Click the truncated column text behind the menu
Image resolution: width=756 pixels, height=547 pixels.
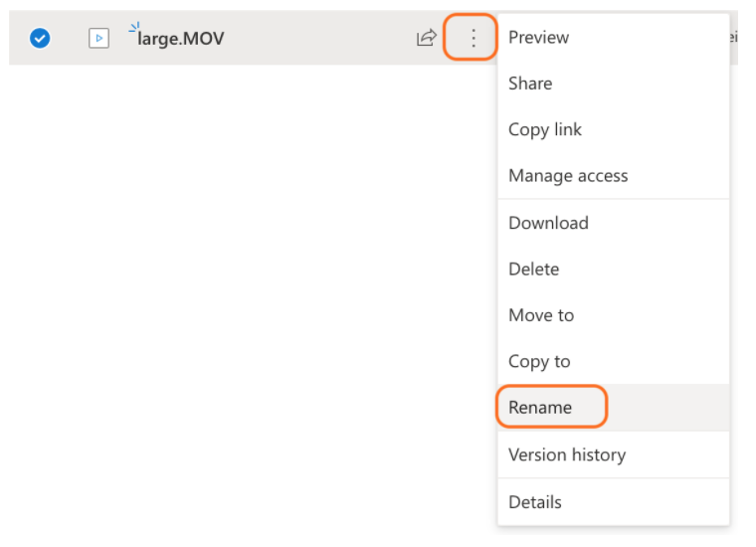point(733,37)
